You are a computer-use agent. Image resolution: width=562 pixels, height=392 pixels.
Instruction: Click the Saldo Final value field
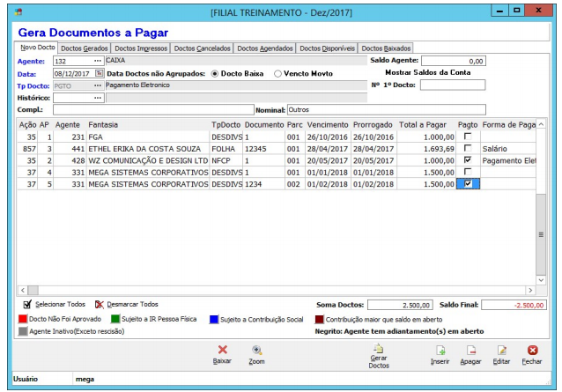[x=514, y=305]
